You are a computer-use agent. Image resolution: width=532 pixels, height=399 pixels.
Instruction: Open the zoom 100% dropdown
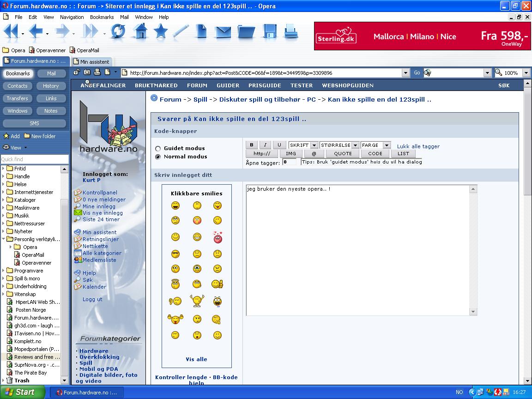(x=526, y=73)
